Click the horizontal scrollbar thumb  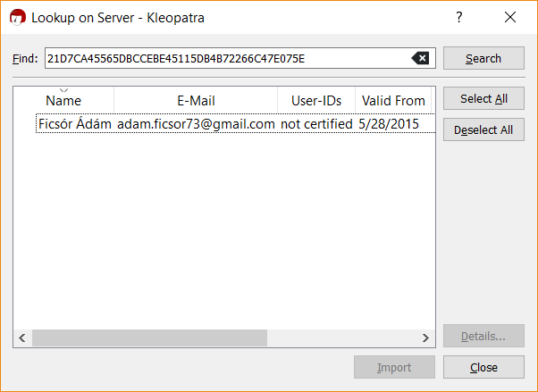(x=149, y=338)
